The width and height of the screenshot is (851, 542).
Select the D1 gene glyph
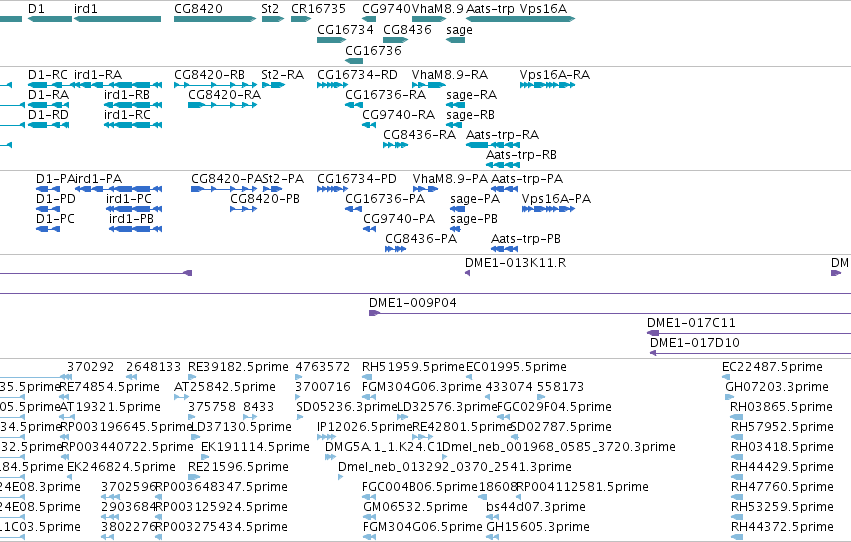pos(50,19)
